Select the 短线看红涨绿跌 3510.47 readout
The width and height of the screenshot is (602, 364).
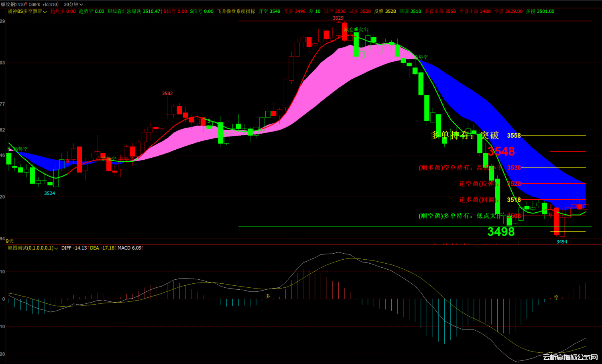click(134, 11)
